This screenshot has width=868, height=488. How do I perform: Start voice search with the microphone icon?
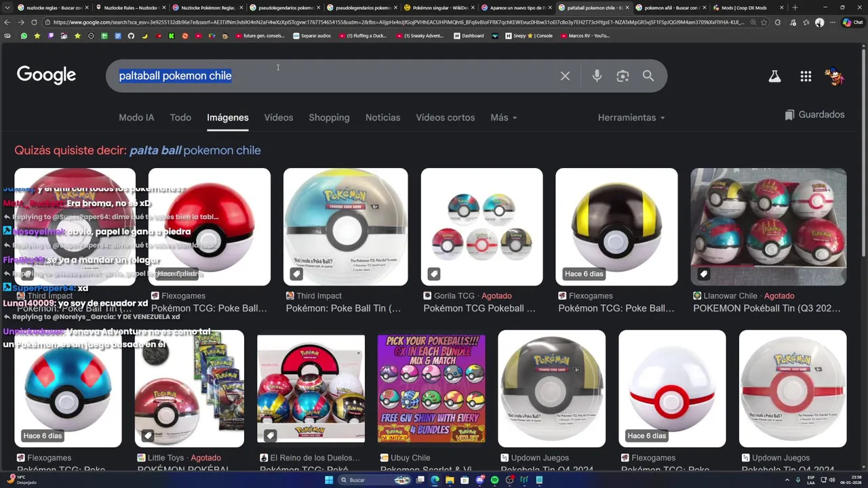click(x=597, y=76)
